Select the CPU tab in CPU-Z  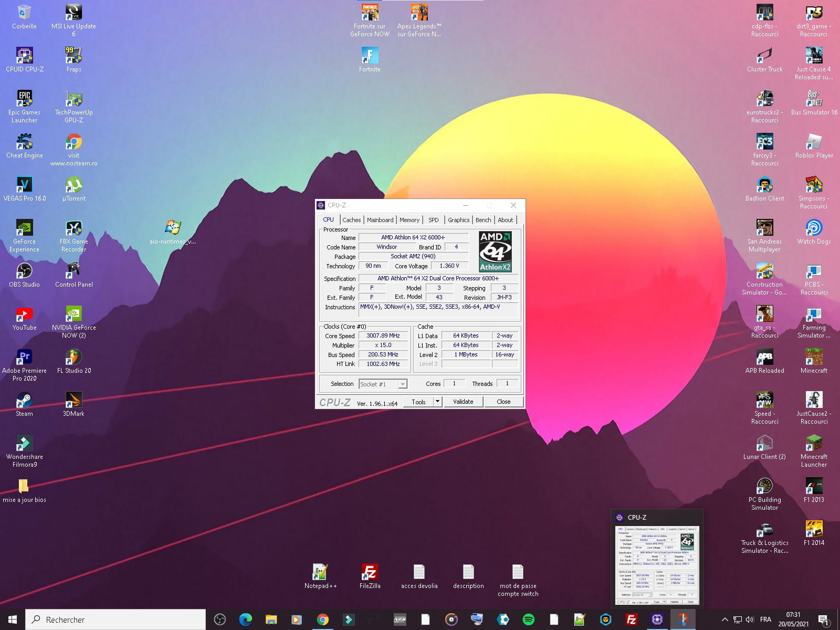tap(329, 219)
